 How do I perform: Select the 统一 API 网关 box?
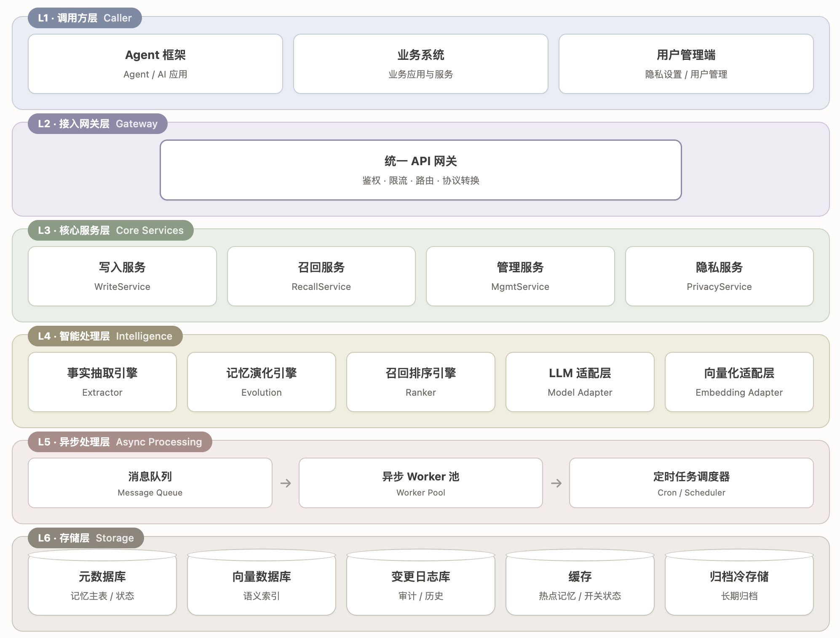pyautogui.click(x=421, y=170)
